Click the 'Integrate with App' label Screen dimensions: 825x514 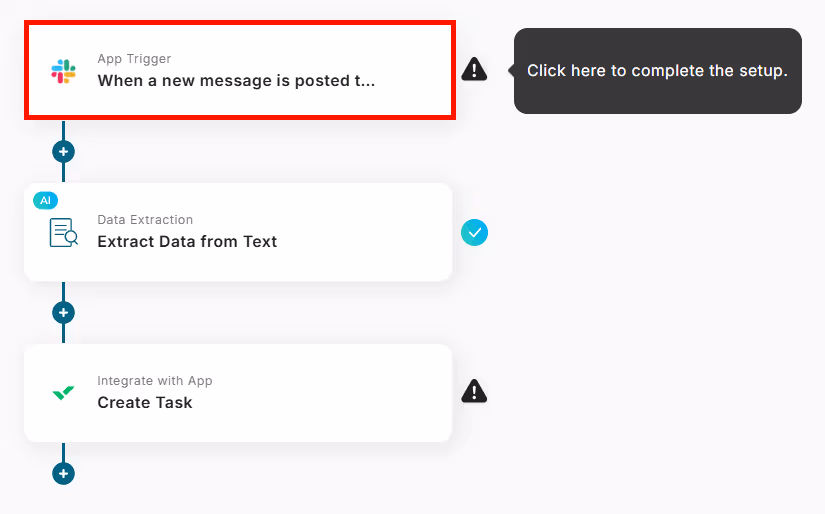click(x=155, y=380)
